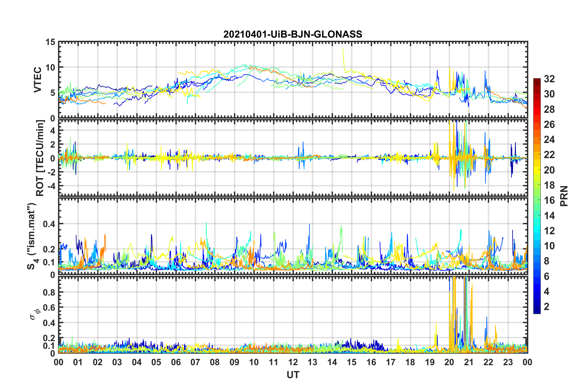Click UT axis tick label 03
This screenshot has width=586, height=392.
pos(117,362)
